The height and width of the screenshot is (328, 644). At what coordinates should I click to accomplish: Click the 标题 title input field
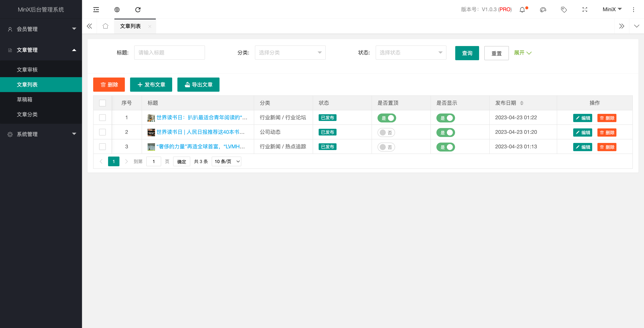tap(169, 53)
